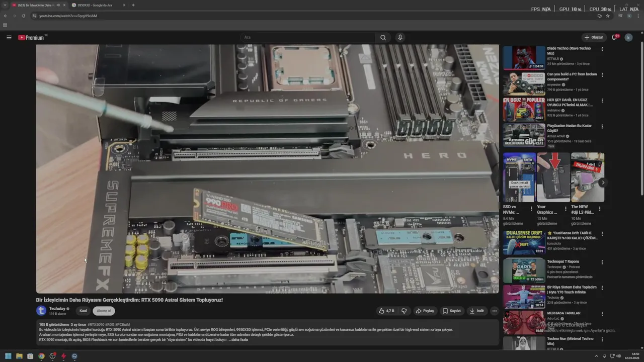This screenshot has width=644, height=362.
Task: Reload the current page
Action: (x=23, y=16)
